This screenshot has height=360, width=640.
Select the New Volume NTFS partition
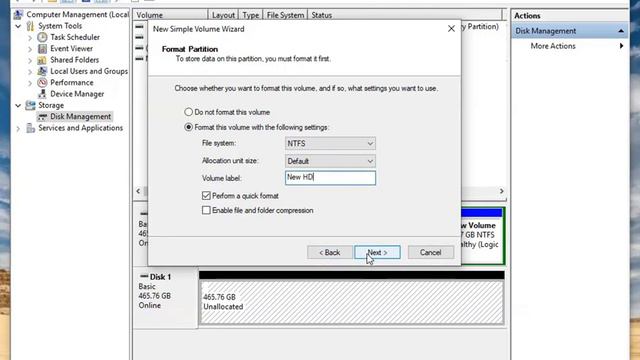[483, 236]
